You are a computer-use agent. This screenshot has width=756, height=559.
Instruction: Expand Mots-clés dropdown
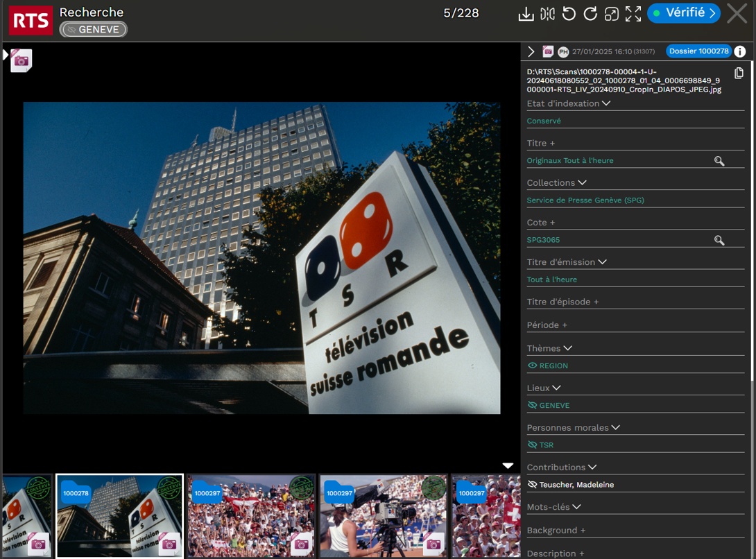coord(576,506)
